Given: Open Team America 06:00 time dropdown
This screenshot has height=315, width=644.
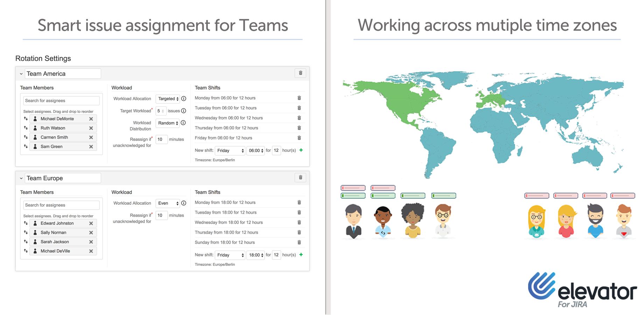Looking at the screenshot, I should click(x=256, y=150).
